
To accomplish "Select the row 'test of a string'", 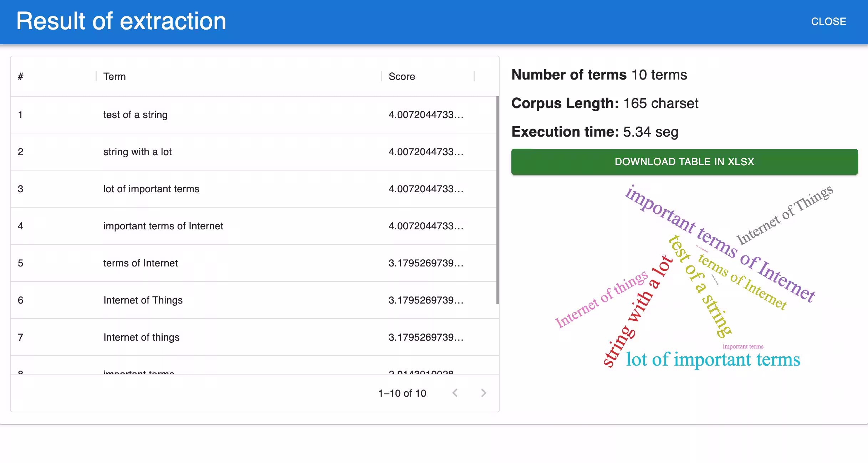I will [x=254, y=115].
